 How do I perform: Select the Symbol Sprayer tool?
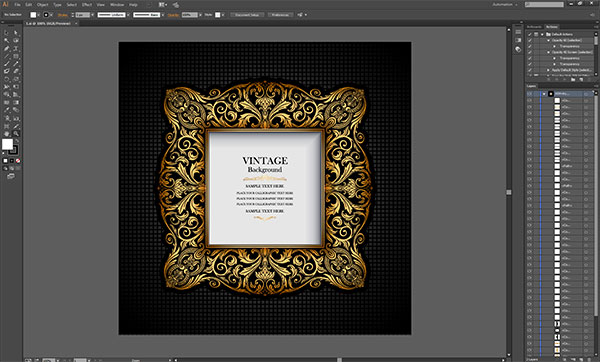coord(7,118)
